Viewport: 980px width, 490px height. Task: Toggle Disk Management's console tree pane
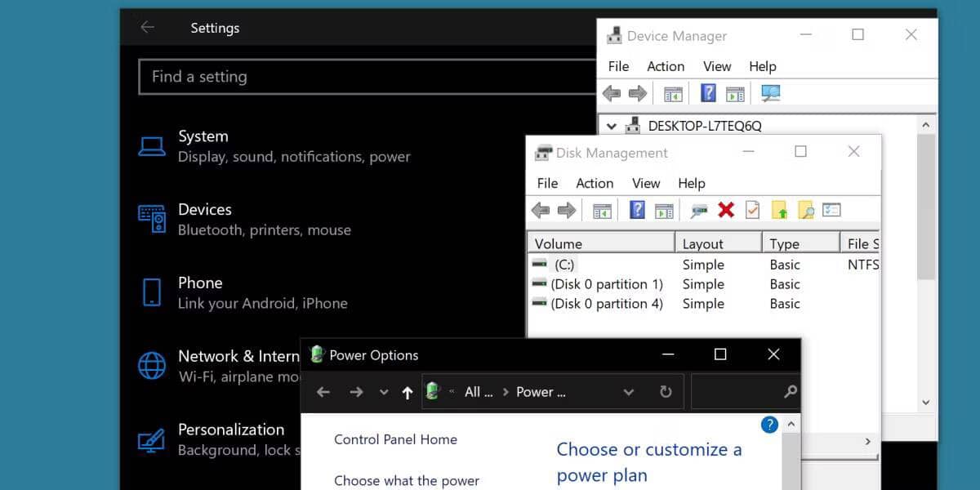602,210
